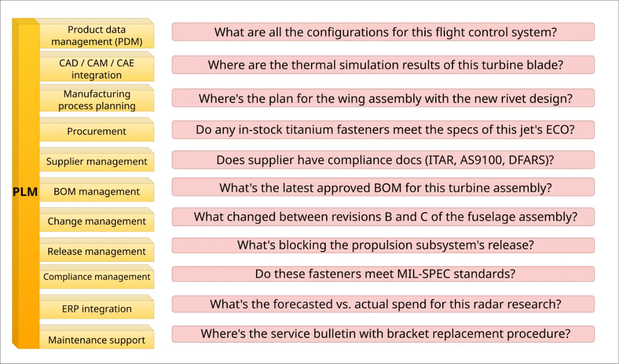This screenshot has height=364, width=619.
Task: Click the Product data management (PDM) box
Action: coord(96,36)
